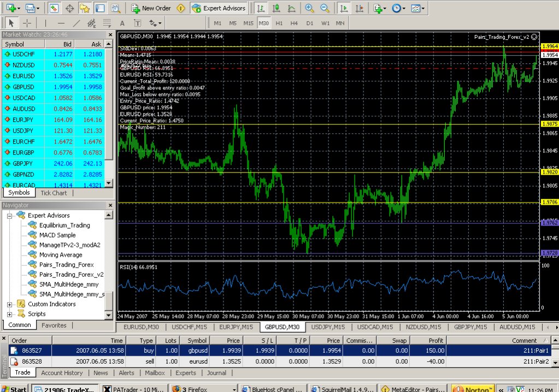This screenshot has height=392, width=559.
Task: Open the GBPJPY,M15 chart tab
Action: click(x=470, y=327)
